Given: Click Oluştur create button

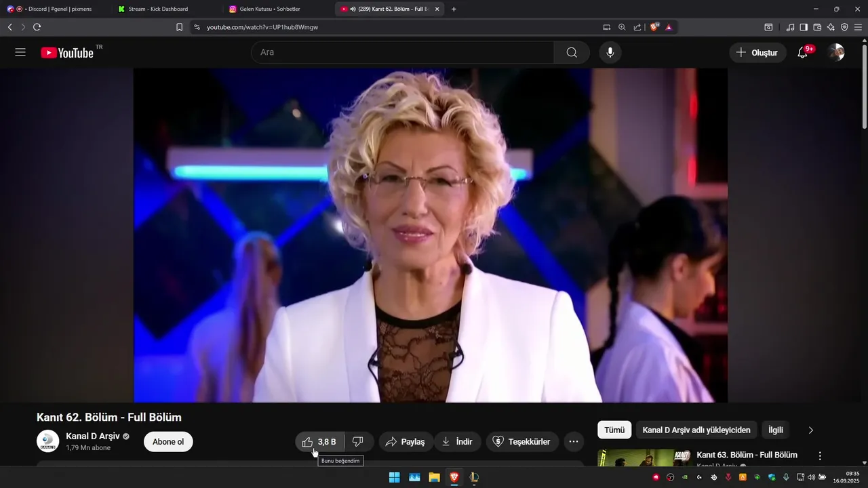Looking at the screenshot, I should [x=757, y=52].
